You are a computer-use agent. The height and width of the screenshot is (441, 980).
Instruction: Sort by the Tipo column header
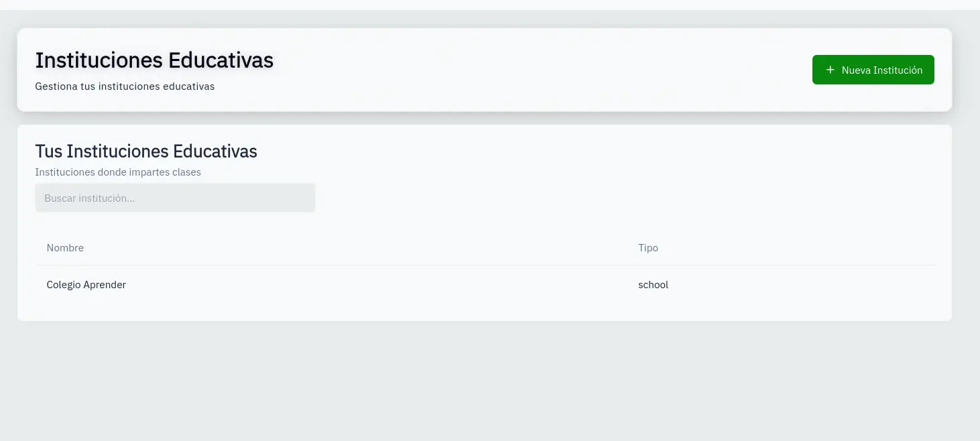[x=648, y=248]
